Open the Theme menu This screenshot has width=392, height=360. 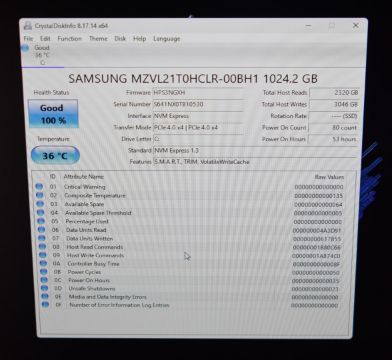pos(98,39)
